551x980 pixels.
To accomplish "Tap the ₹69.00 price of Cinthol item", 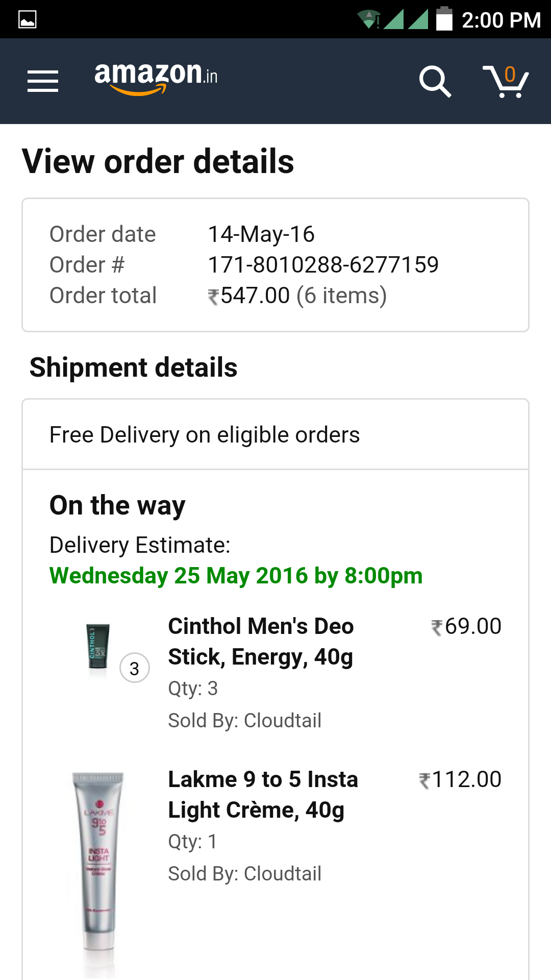I will (x=466, y=627).
